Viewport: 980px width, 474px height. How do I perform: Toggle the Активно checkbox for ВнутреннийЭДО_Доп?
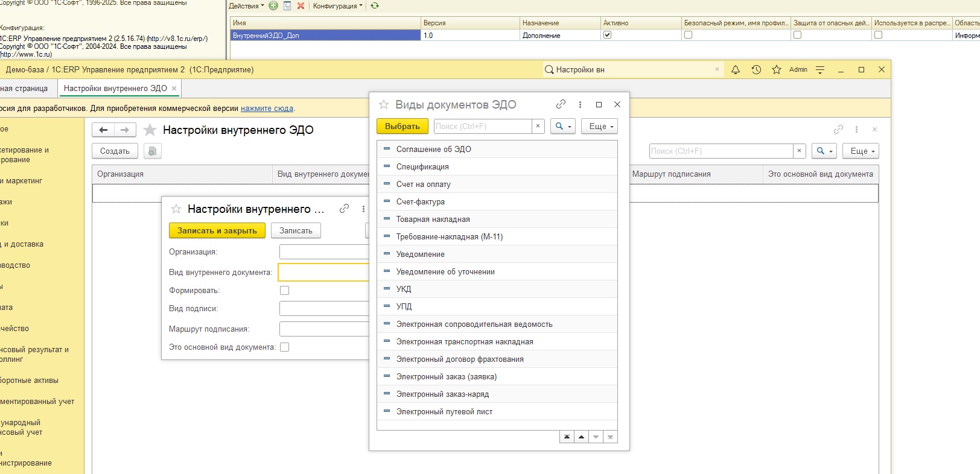point(608,35)
